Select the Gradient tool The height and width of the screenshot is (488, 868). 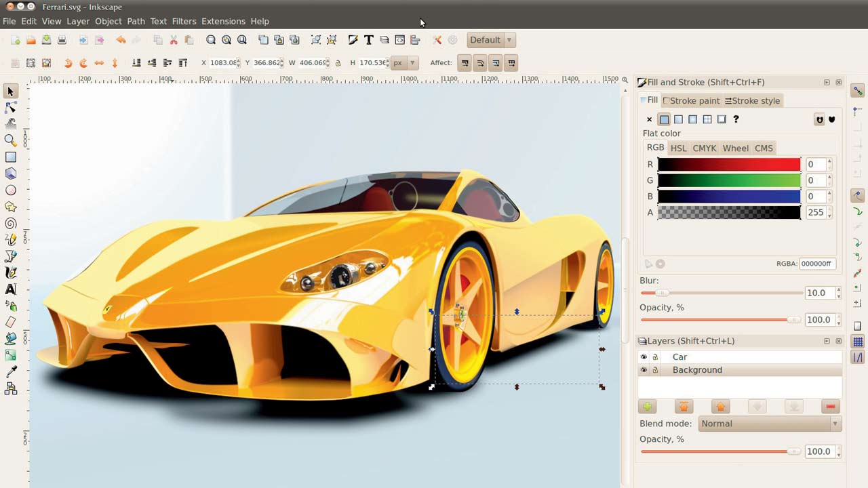coord(11,355)
